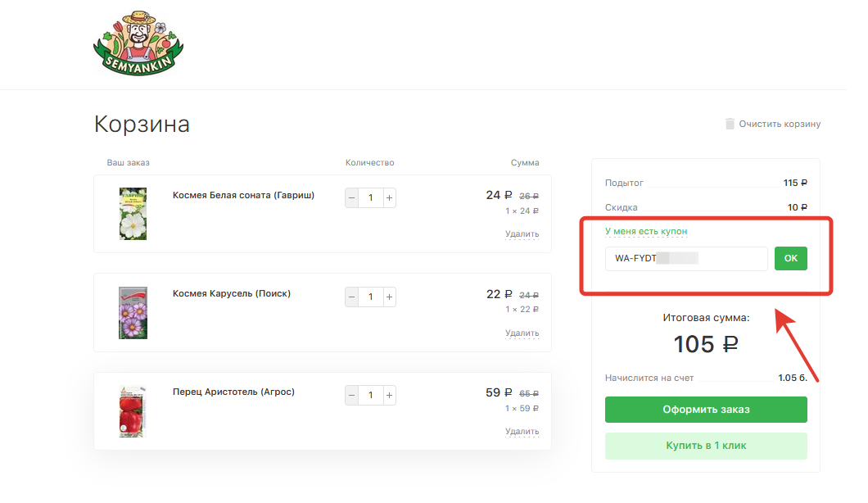Increase quantity of Космея Карусель
The width and height of the screenshot is (868, 503).
(x=389, y=297)
